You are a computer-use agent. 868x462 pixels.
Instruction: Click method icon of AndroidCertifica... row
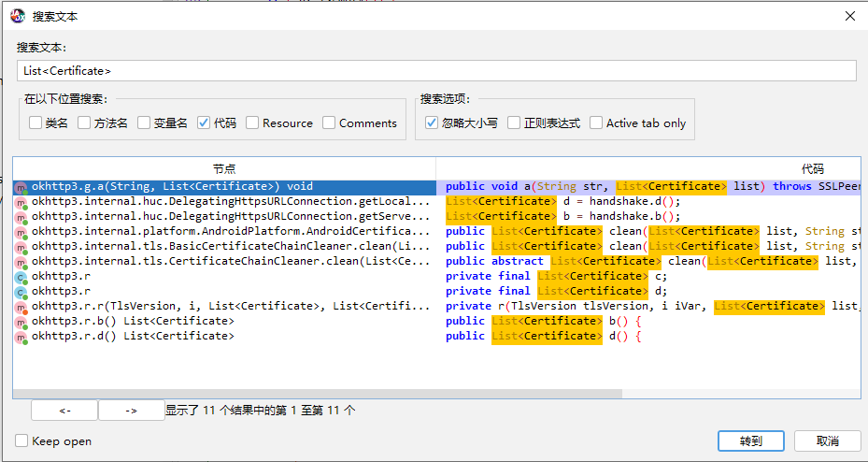(21, 232)
